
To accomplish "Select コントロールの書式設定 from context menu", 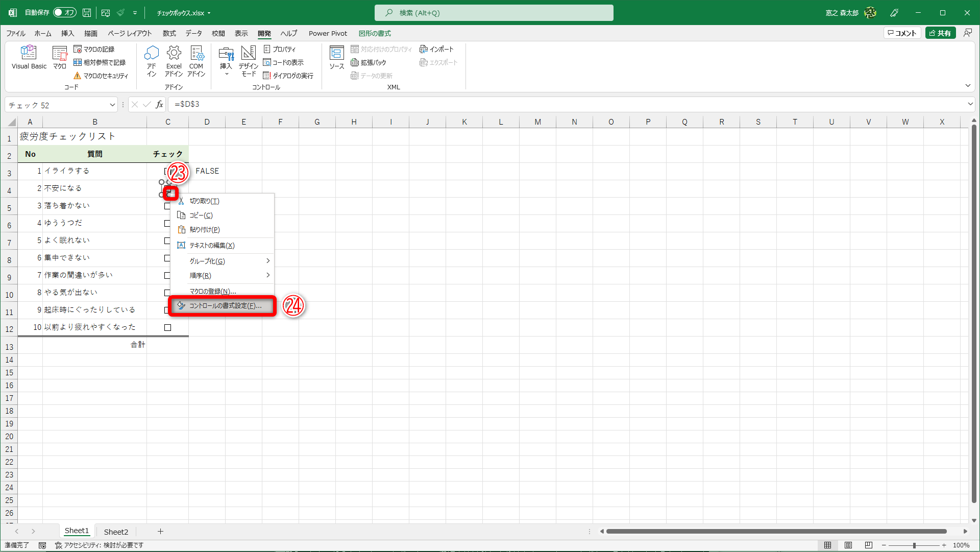I will (225, 306).
